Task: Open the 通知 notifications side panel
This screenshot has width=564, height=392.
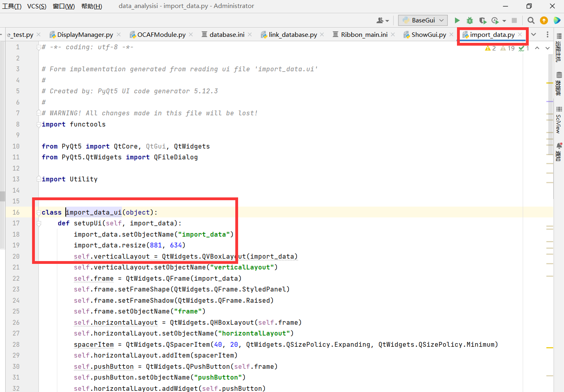Action: click(x=559, y=152)
